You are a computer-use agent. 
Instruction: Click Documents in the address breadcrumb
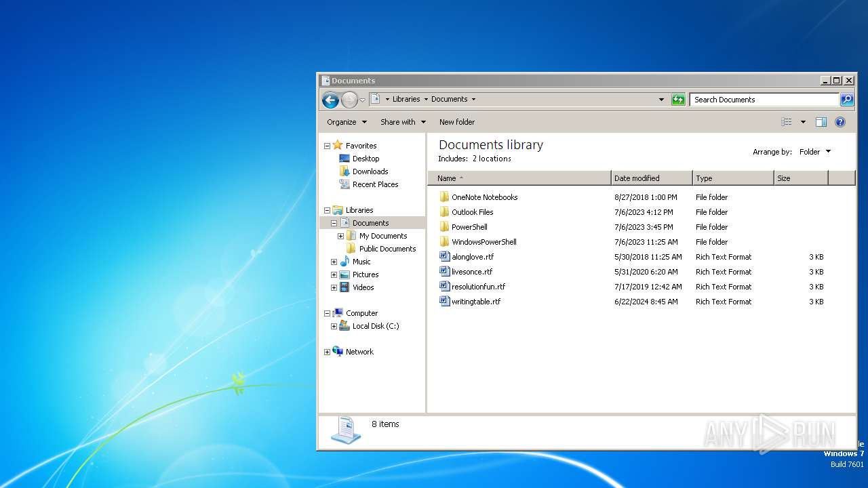pos(449,99)
